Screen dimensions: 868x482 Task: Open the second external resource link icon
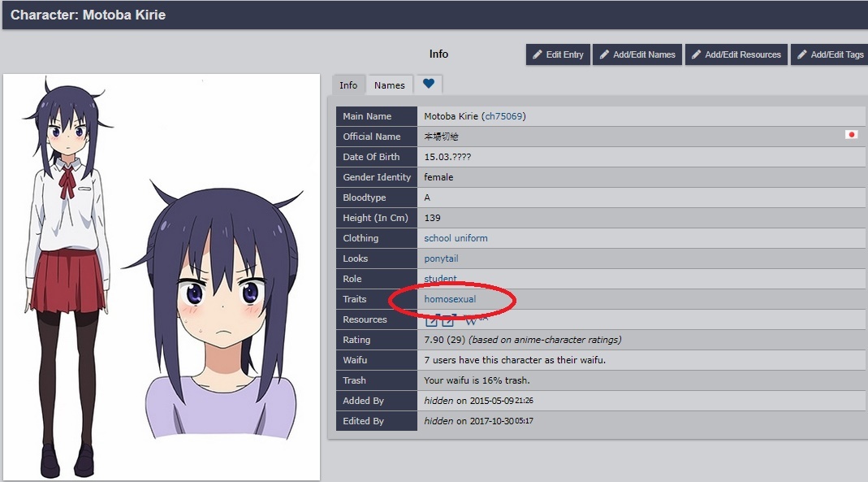point(447,320)
